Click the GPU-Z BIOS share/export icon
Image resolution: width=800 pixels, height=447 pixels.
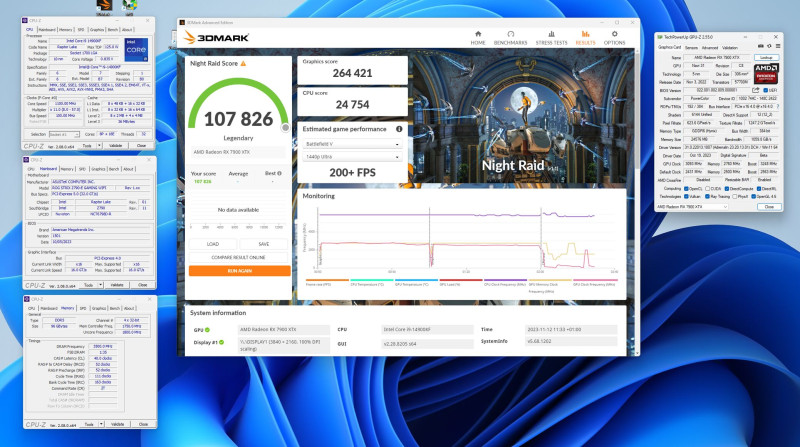(756, 90)
